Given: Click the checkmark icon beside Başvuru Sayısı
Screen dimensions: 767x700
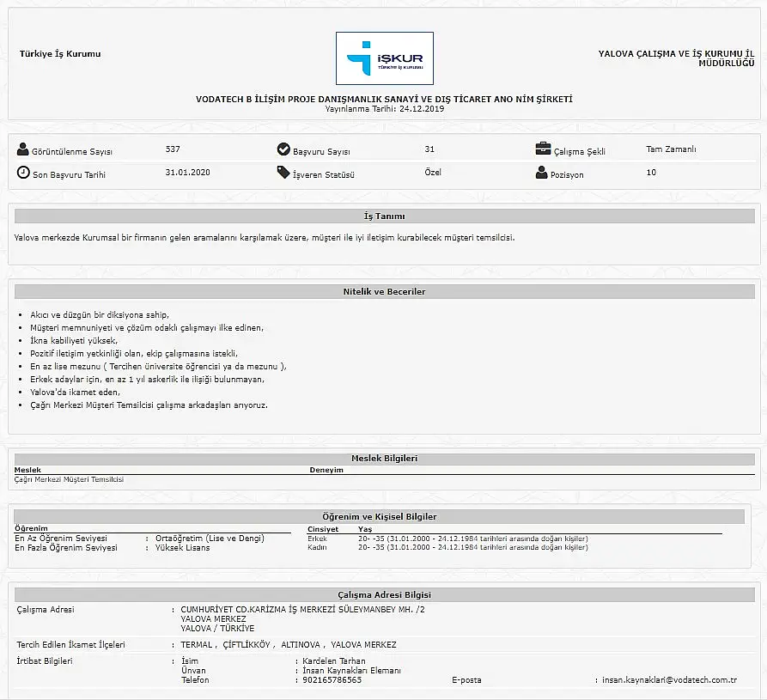Looking at the screenshot, I should (x=283, y=149).
